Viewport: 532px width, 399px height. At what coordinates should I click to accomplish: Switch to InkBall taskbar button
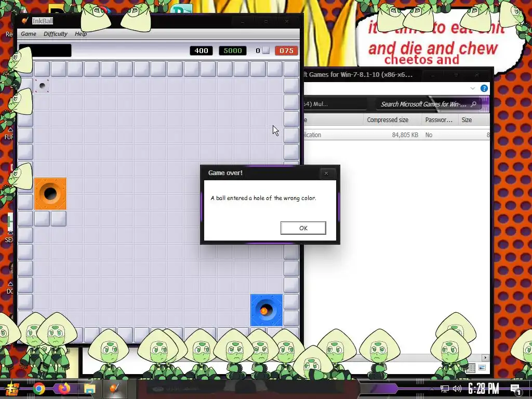click(x=115, y=389)
